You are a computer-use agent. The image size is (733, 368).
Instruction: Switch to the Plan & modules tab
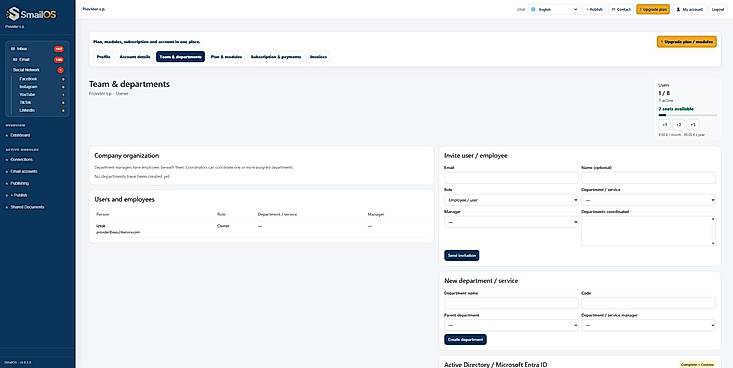[226, 57]
